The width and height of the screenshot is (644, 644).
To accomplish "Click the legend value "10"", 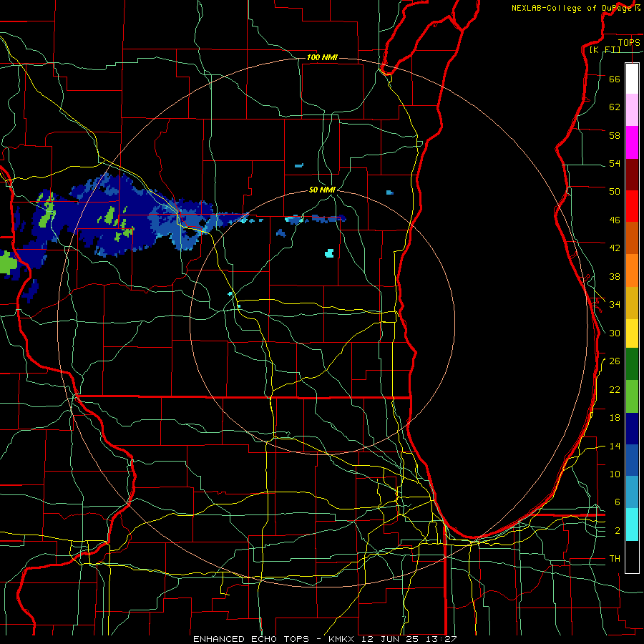I will 615,474.
